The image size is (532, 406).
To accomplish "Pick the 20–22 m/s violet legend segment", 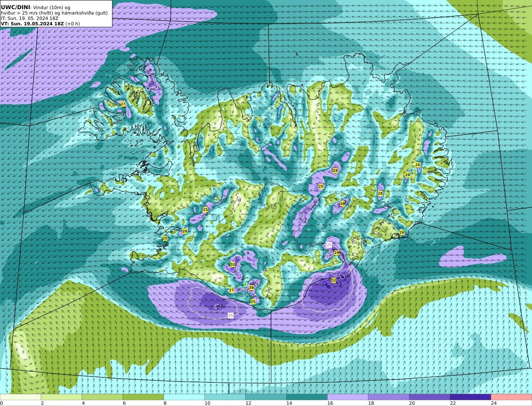I will [x=430, y=397].
